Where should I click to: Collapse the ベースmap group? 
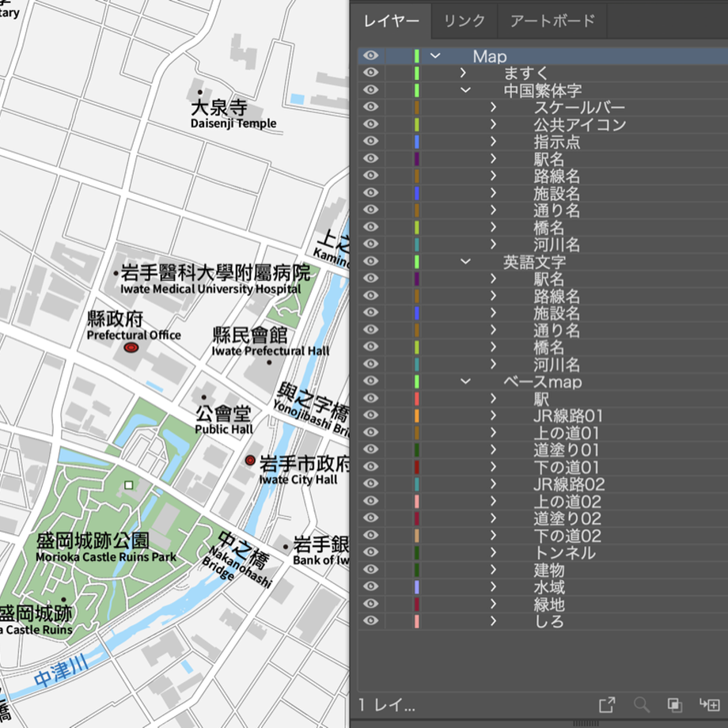pyautogui.click(x=465, y=381)
